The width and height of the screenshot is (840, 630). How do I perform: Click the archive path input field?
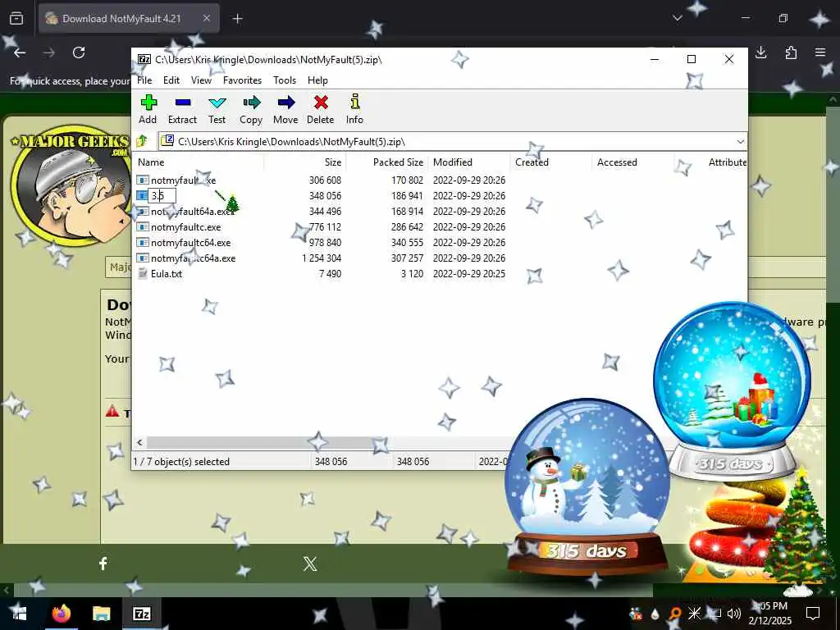point(447,141)
